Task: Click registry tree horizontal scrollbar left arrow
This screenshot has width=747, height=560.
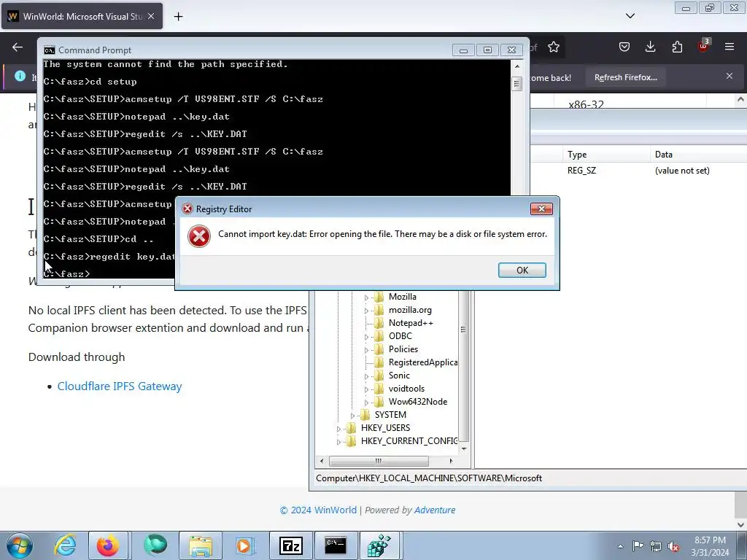Action: point(322,461)
